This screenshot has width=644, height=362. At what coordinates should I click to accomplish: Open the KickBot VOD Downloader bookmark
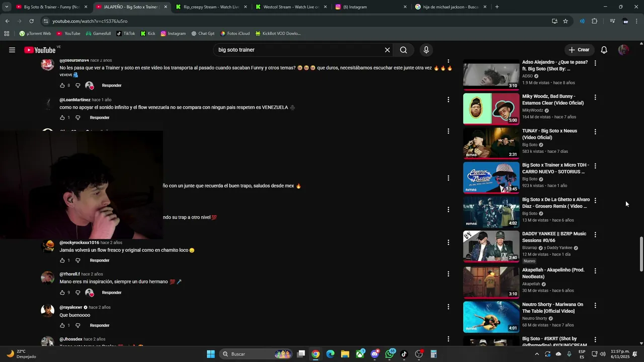tap(278, 34)
